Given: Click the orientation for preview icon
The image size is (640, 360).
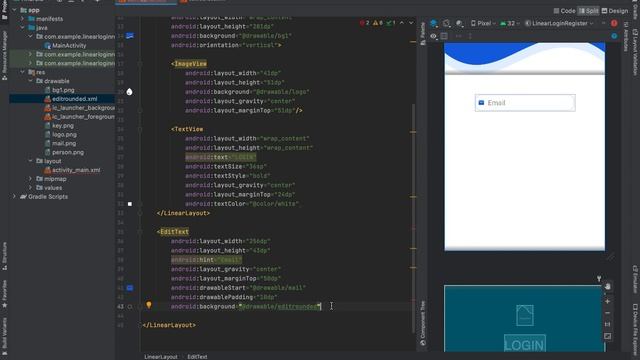Looking at the screenshot, I should click(447, 23).
